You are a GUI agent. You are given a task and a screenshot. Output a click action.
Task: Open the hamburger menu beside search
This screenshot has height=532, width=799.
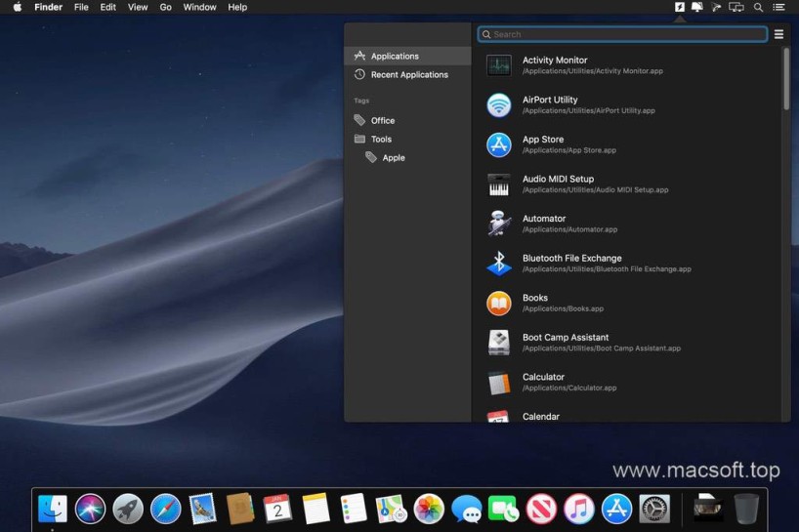coord(778,34)
